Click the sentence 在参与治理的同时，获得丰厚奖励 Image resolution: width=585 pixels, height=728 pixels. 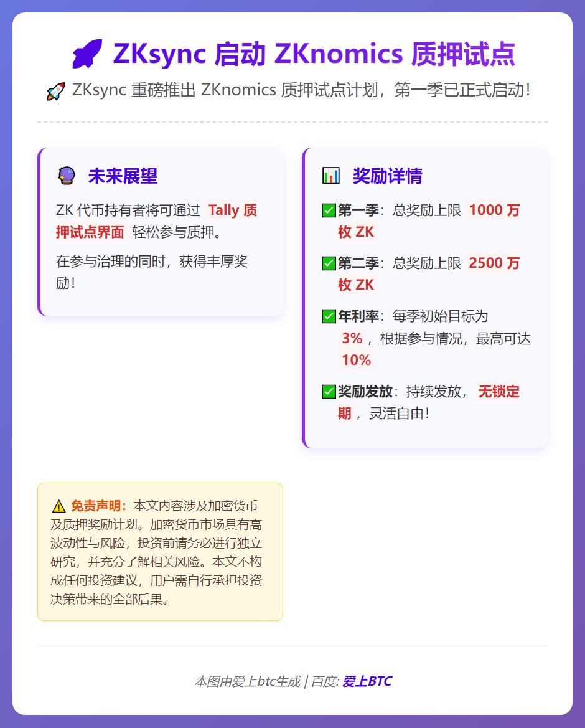click(152, 272)
